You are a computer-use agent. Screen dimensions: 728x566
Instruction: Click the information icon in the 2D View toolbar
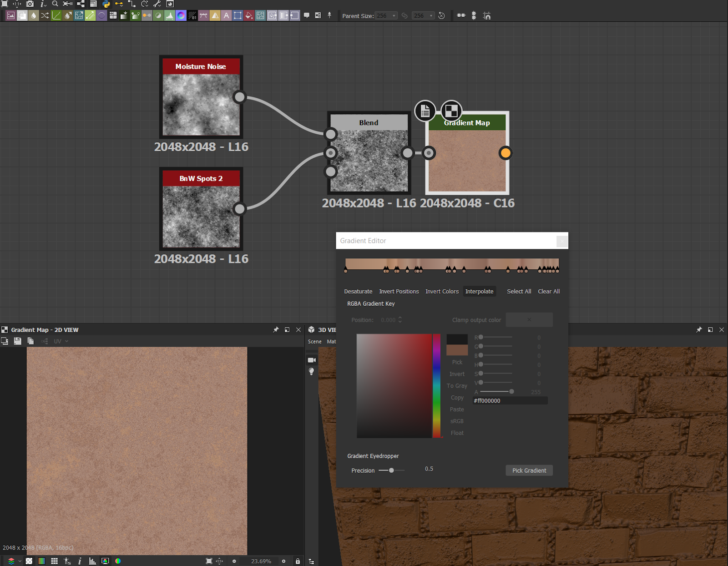pyautogui.click(x=80, y=561)
